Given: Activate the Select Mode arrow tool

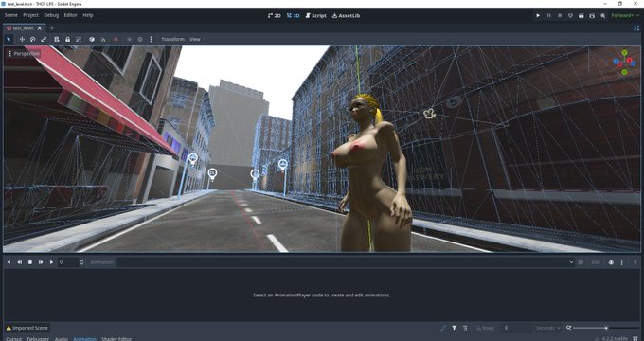Looking at the screenshot, I should (x=9, y=39).
